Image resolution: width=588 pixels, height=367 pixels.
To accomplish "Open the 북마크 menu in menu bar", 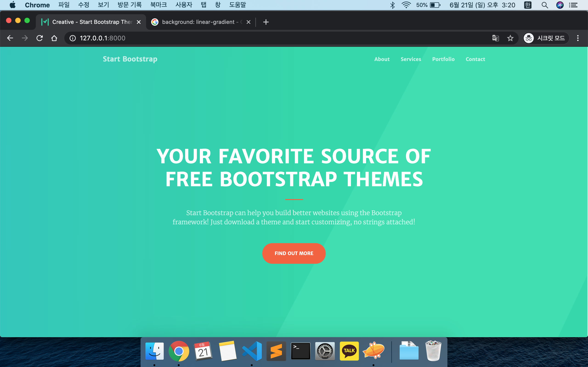I will pyautogui.click(x=158, y=5).
